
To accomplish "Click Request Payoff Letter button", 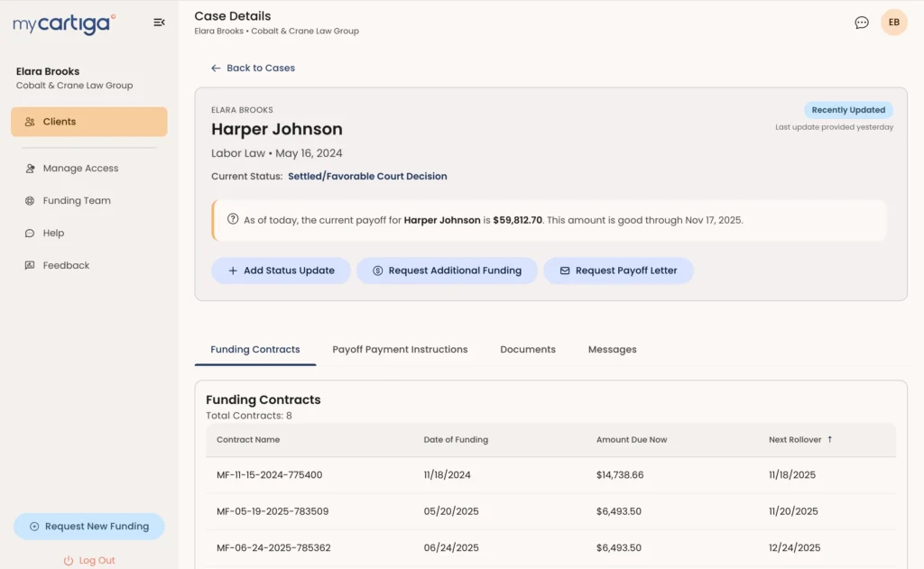I will click(618, 271).
